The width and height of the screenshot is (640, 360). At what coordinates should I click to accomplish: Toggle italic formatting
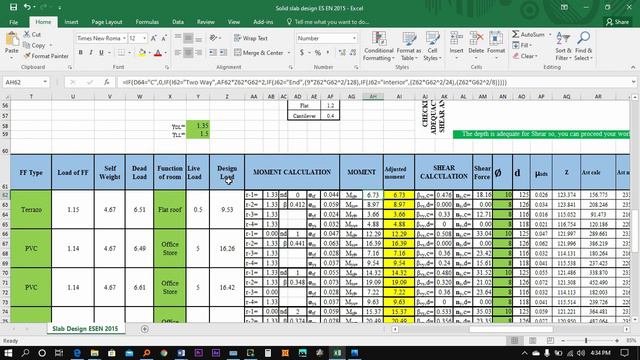(91, 53)
